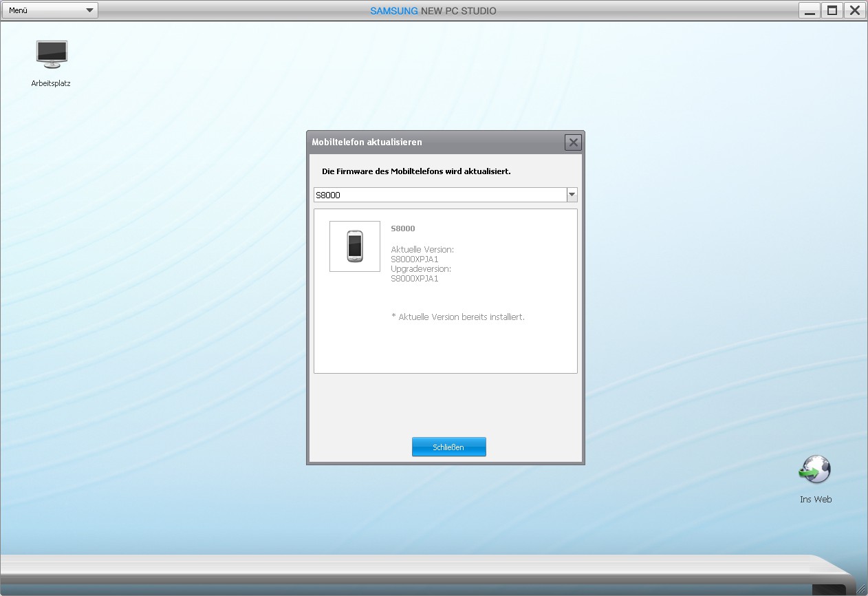Click the Schließen button

(x=448, y=447)
